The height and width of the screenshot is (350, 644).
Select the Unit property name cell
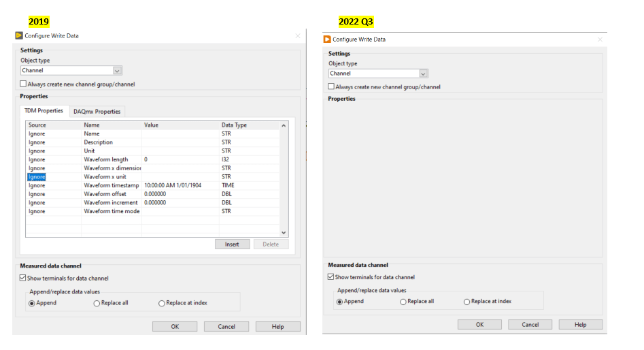pos(112,151)
